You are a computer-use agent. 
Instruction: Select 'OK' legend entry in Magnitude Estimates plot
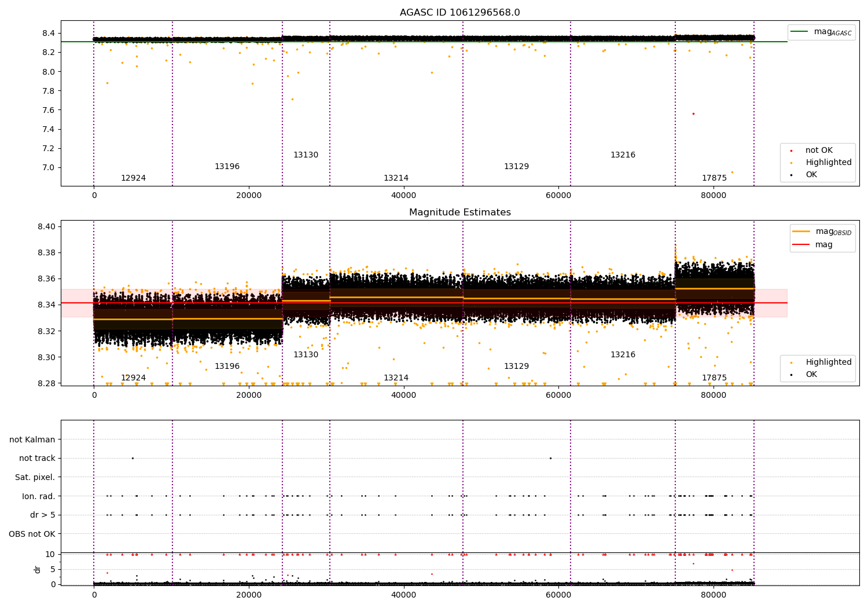(x=811, y=375)
